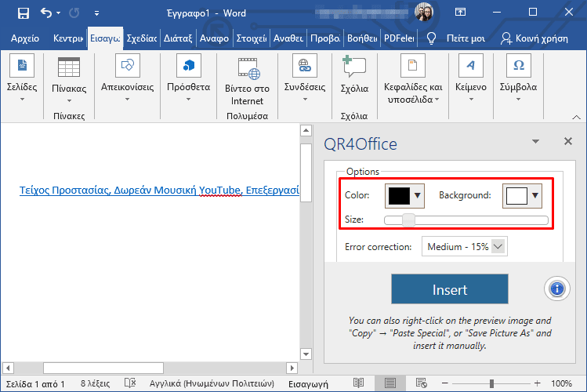
Task: Click the Πείτε μου search box
Action: (466, 38)
